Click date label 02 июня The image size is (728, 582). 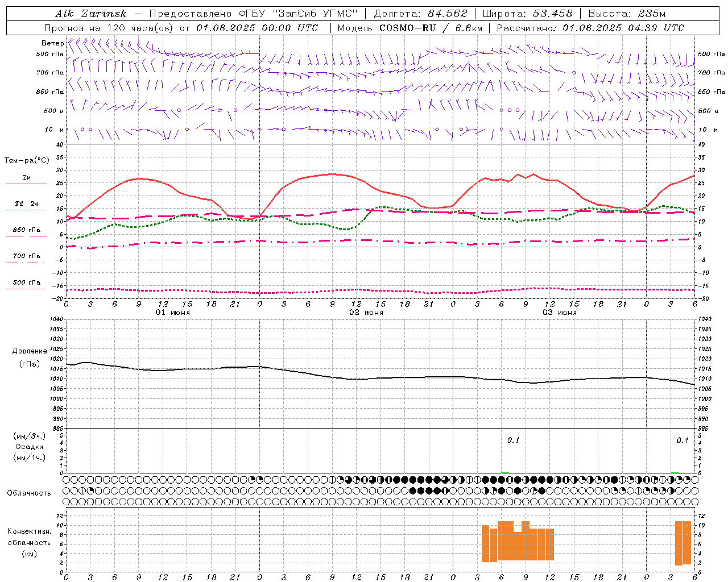(x=366, y=313)
